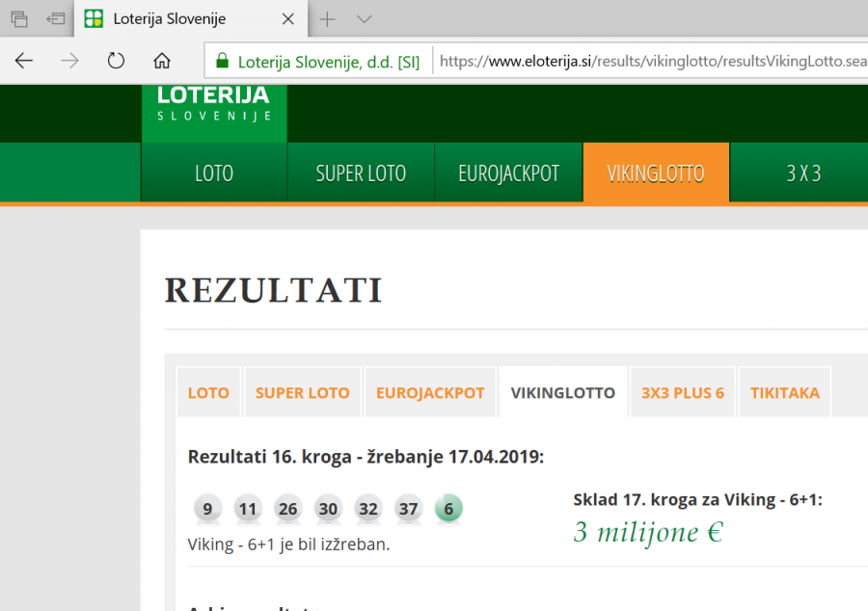Image resolution: width=868 pixels, height=611 pixels.
Task: Switch to the 3X3 PLUS 6 results tab
Action: point(683,393)
